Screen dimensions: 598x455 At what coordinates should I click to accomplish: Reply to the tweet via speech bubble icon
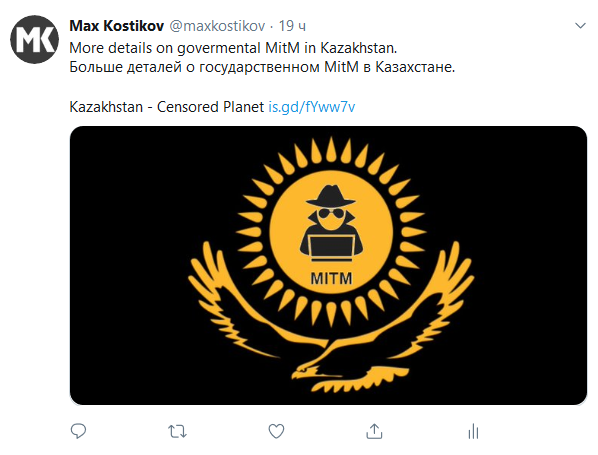click(x=79, y=431)
